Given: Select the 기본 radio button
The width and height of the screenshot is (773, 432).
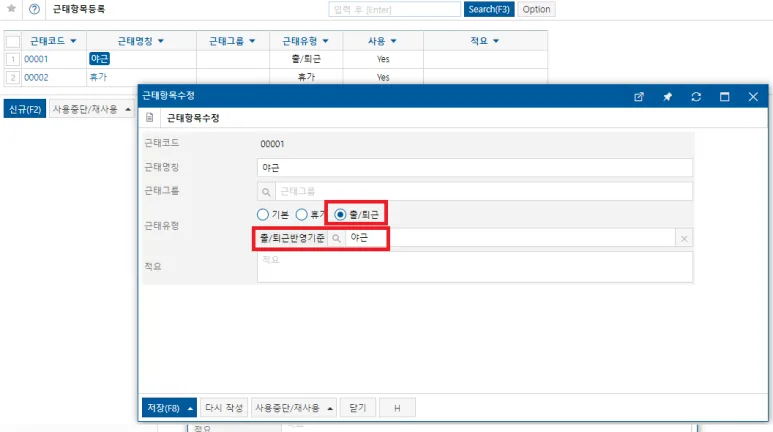Looking at the screenshot, I should (x=263, y=215).
